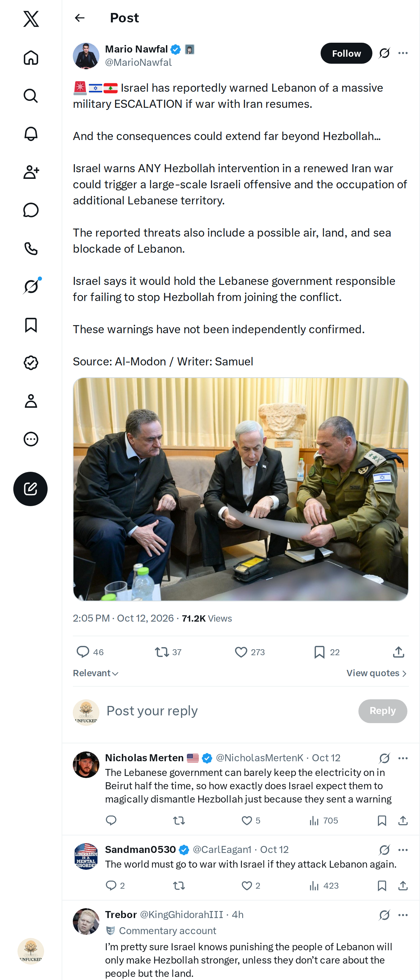This screenshot has width=420, height=980.
Task: Share Mario Nawfal's post
Action: (398, 652)
